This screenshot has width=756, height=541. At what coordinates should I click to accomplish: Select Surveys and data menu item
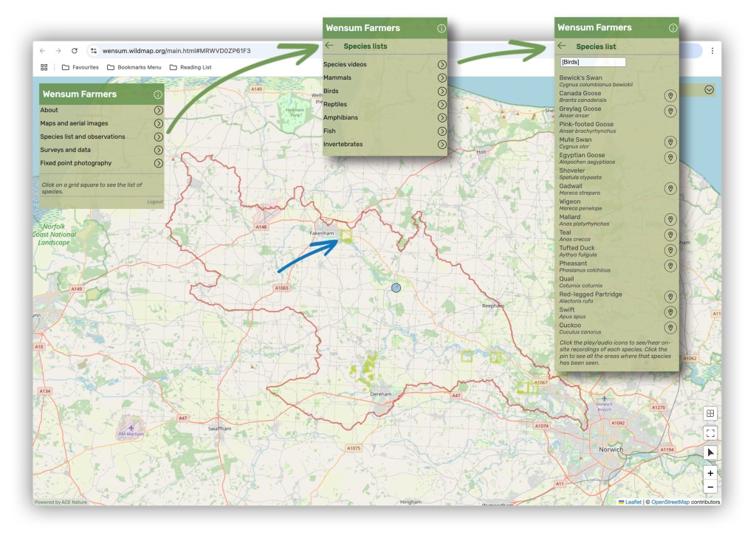[159, 151]
